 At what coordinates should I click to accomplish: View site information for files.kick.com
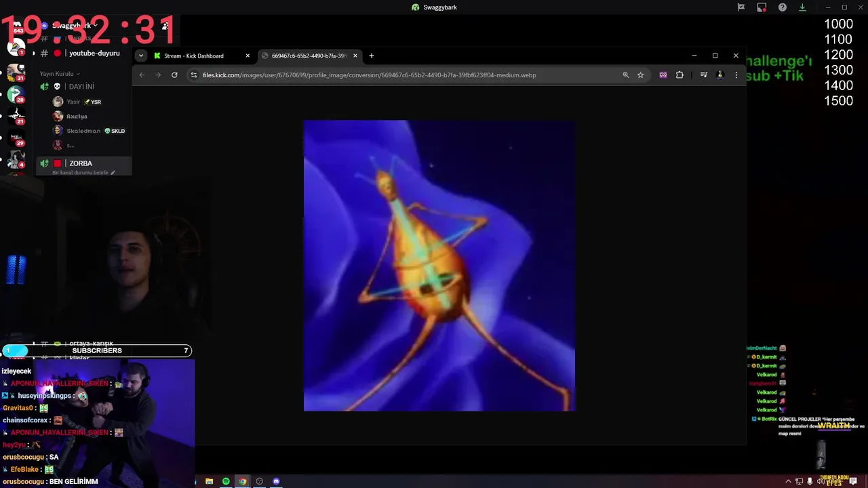[x=194, y=75]
